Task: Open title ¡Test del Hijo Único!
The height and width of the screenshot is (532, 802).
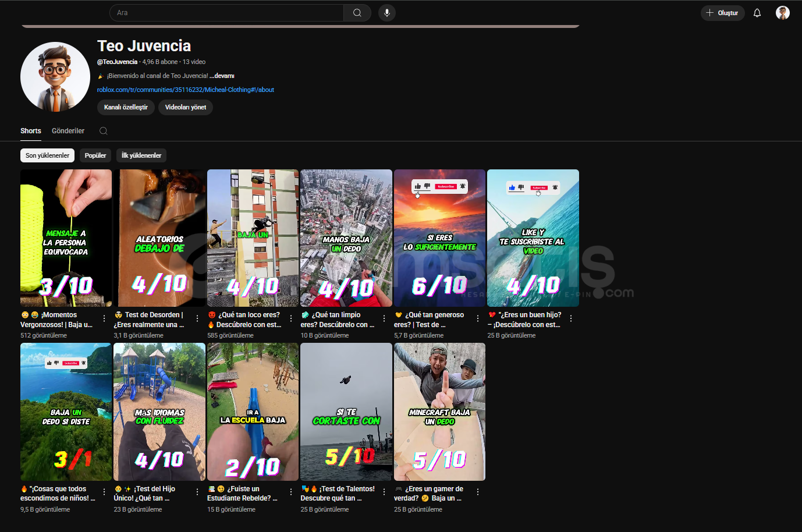Action: coord(145,494)
